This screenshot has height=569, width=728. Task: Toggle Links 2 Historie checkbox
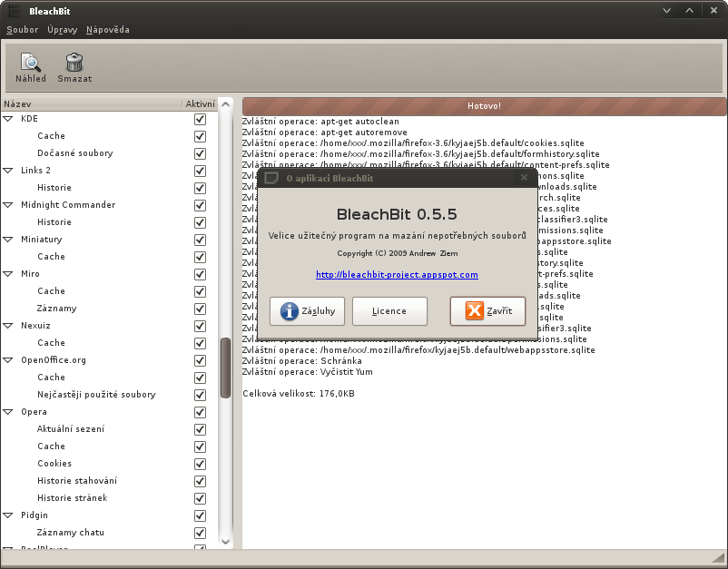pos(200,188)
